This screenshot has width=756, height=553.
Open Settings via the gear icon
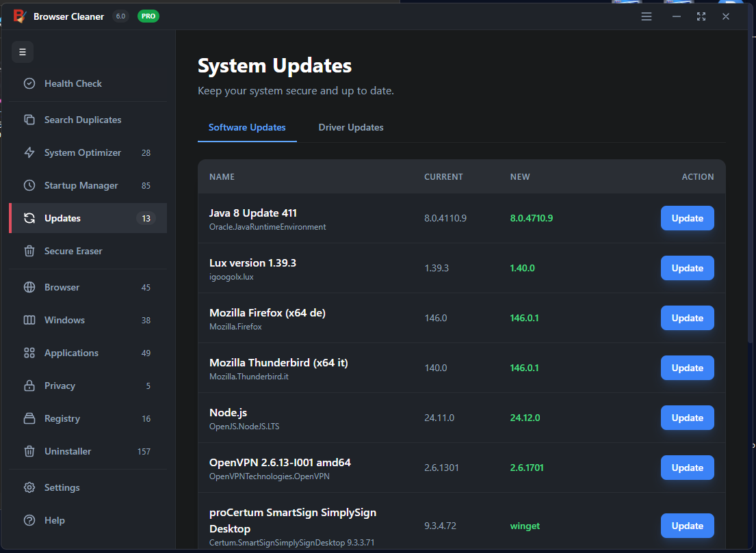coord(29,487)
